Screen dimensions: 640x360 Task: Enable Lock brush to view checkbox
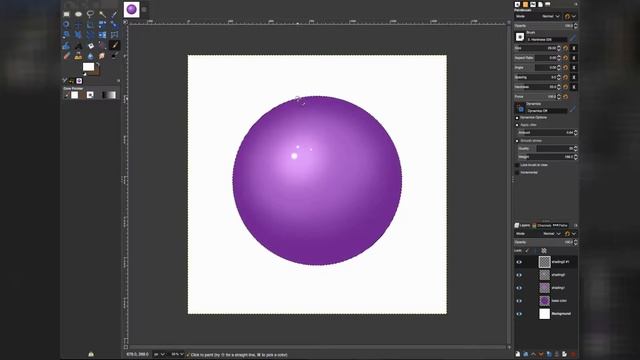[517, 165]
